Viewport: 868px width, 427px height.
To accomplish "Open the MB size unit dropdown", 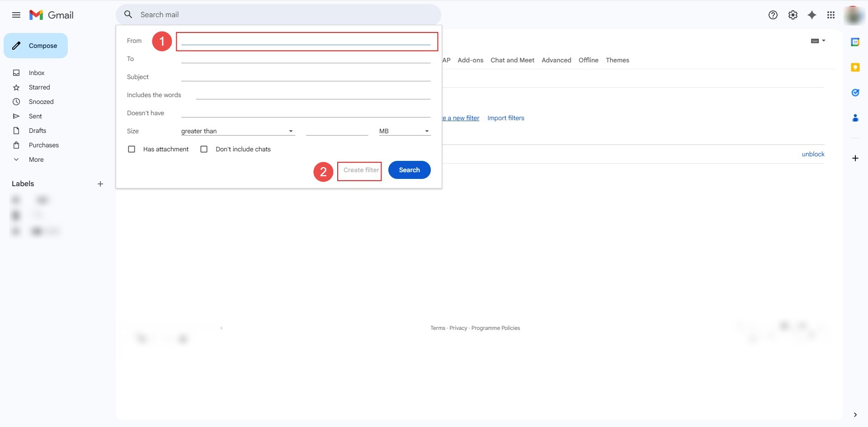I will click(x=404, y=131).
